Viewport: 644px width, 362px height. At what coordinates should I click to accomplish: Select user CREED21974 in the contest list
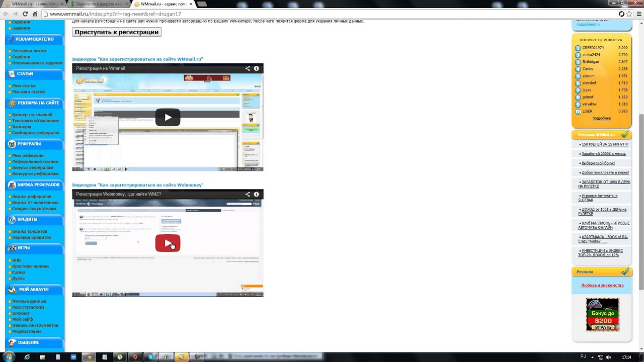point(593,48)
